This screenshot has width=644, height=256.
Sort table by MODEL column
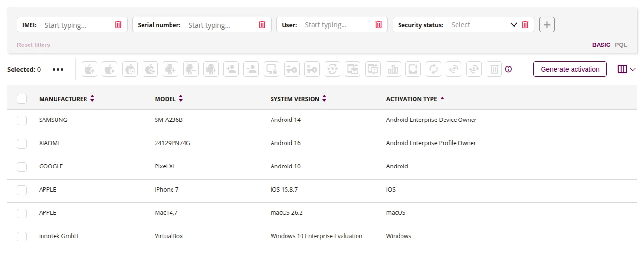click(x=169, y=99)
